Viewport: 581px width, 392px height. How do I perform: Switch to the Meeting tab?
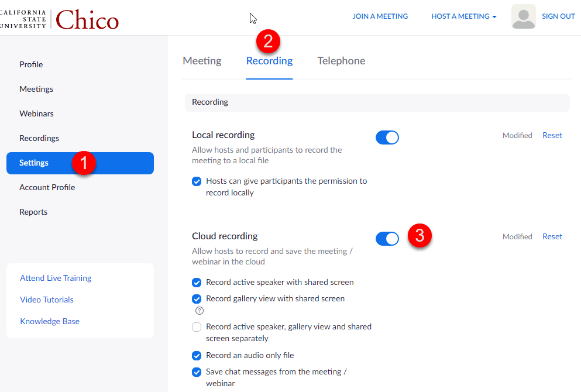[202, 60]
